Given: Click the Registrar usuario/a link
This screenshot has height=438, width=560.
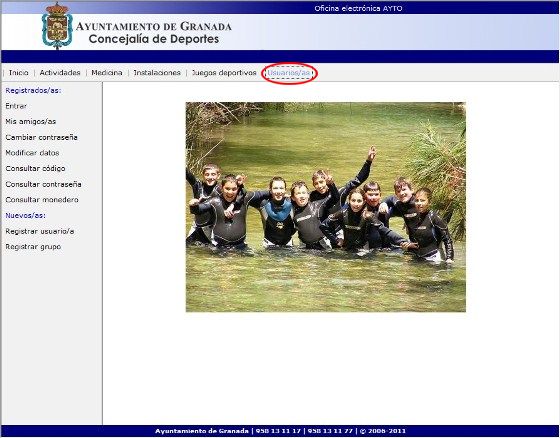Looking at the screenshot, I should [x=40, y=232].
